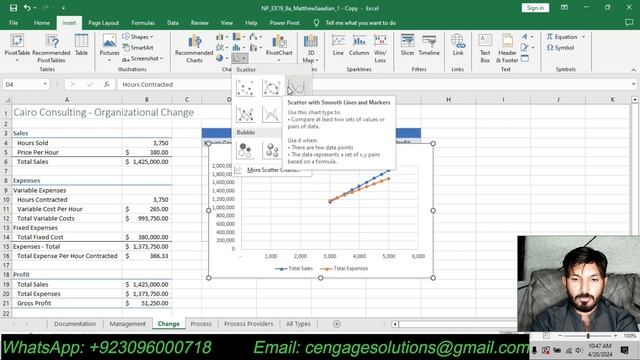Open the File menu
This screenshot has height=360, width=640.
pos(13,23)
